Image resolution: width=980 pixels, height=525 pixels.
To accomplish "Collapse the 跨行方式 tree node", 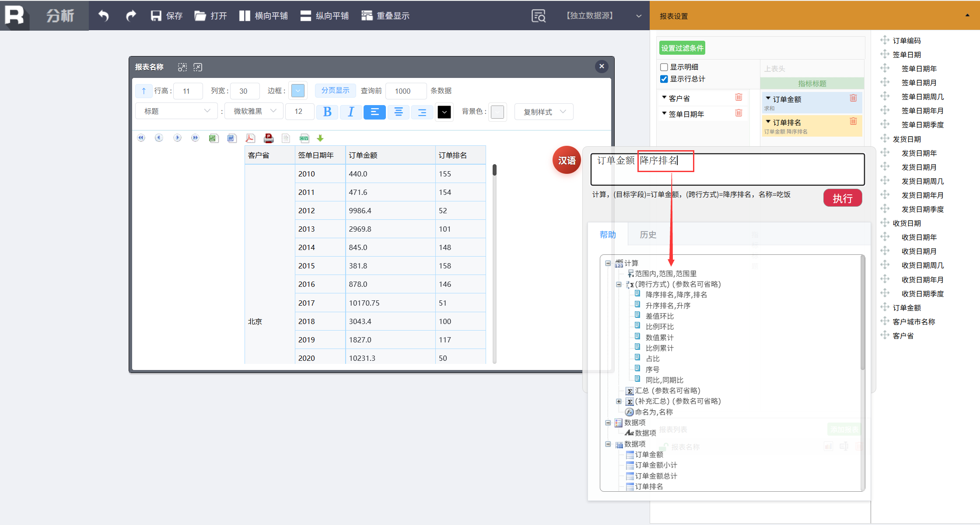I will click(619, 284).
